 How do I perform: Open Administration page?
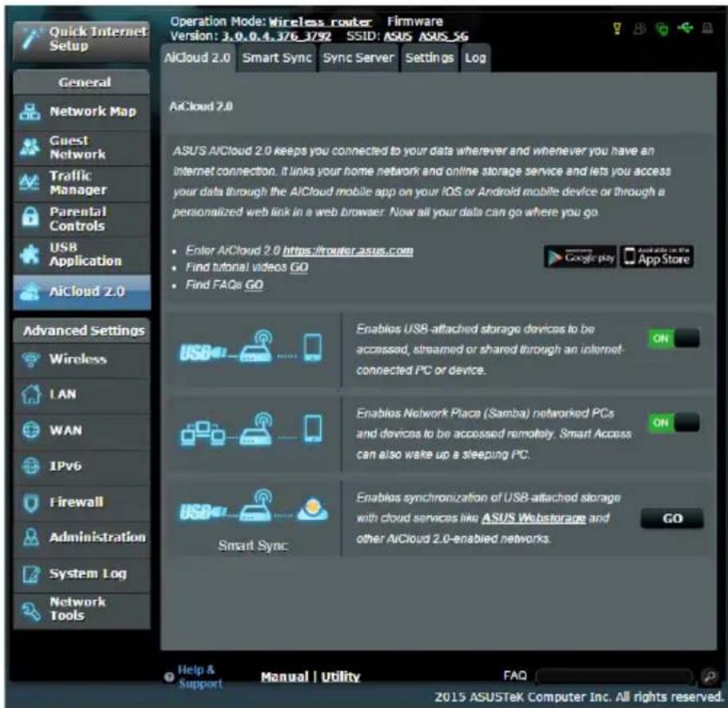coord(81,538)
